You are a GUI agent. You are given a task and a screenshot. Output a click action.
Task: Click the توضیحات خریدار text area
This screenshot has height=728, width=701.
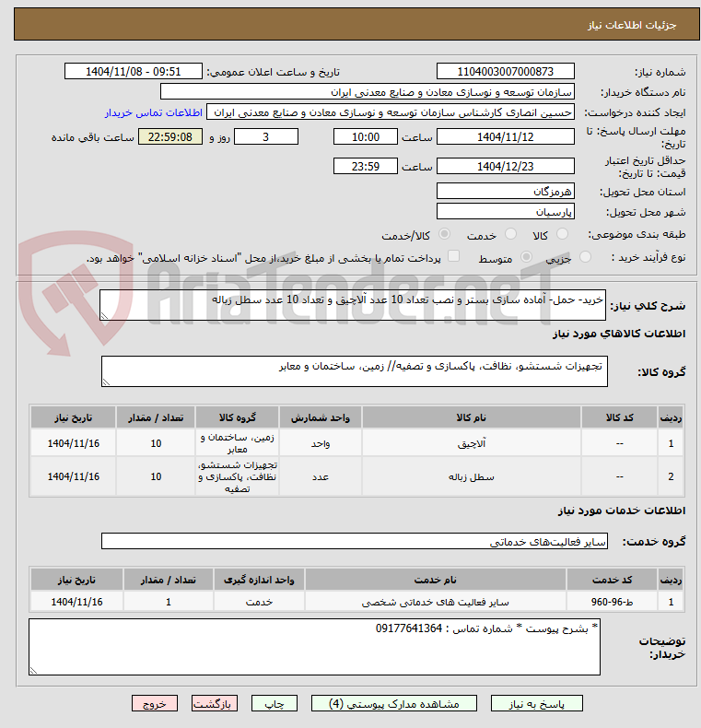click(x=314, y=647)
